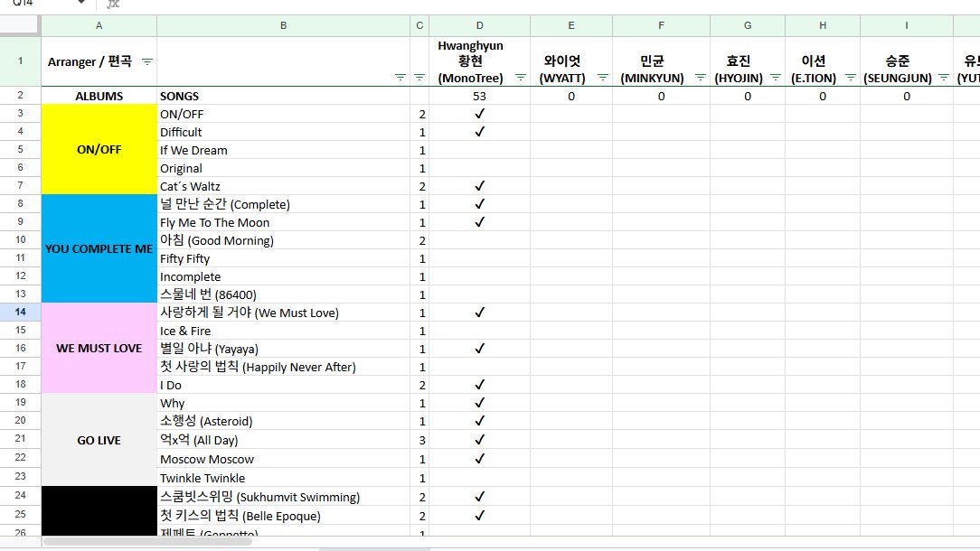Select the Happily Never After song cell

tap(283, 367)
